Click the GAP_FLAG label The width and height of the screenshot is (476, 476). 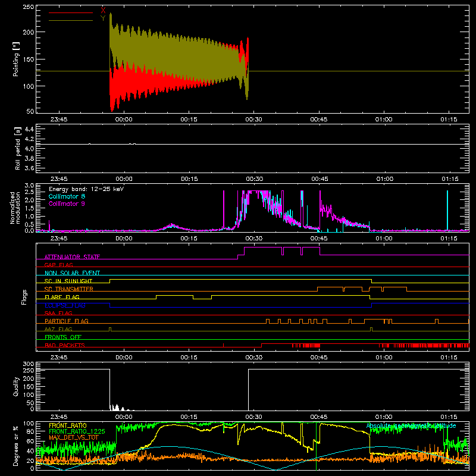[58, 265]
